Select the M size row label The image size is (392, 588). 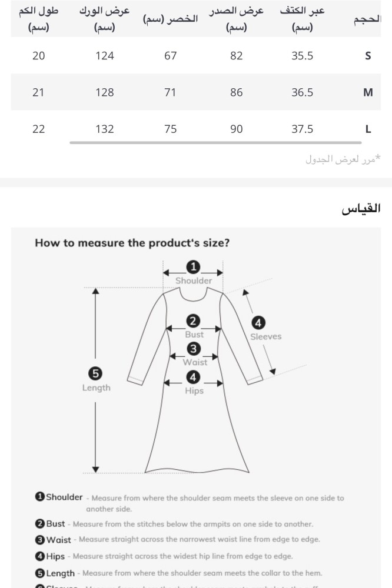click(368, 92)
